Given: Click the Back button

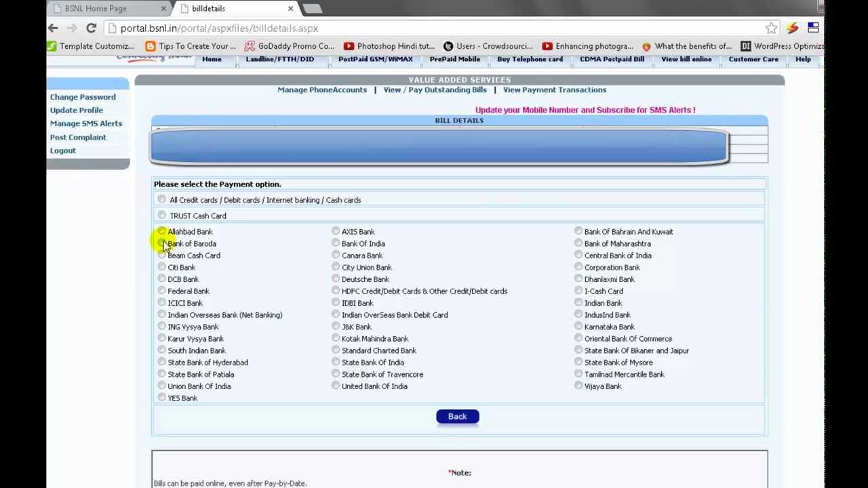Looking at the screenshot, I should pos(458,416).
